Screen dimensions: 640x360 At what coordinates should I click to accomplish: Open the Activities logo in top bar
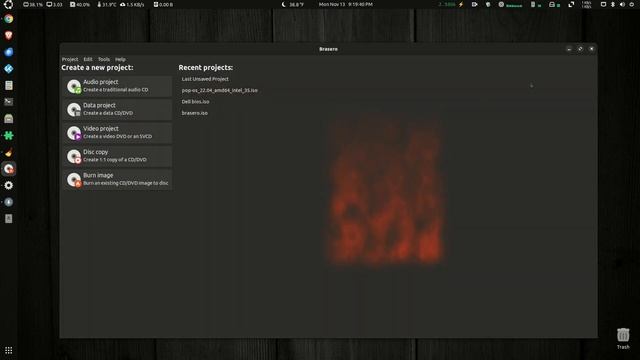[8, 4]
